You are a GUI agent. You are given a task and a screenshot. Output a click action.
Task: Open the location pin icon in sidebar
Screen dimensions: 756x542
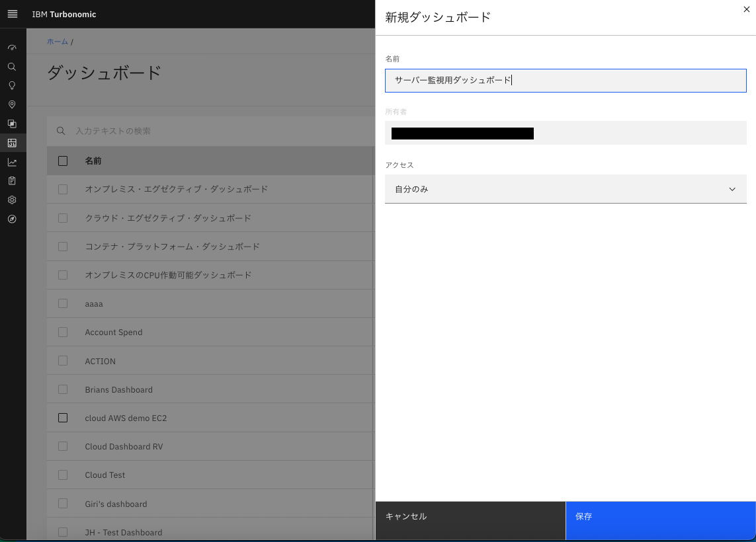[x=12, y=104]
